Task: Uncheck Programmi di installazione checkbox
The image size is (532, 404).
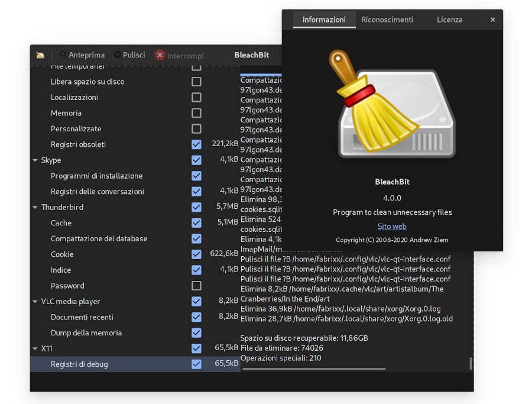Action: (196, 176)
